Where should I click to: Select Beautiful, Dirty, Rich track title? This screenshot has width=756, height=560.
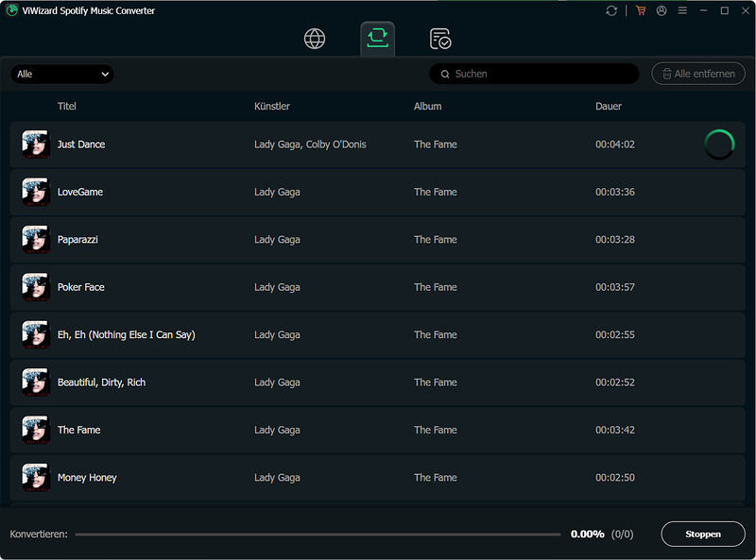tap(101, 382)
